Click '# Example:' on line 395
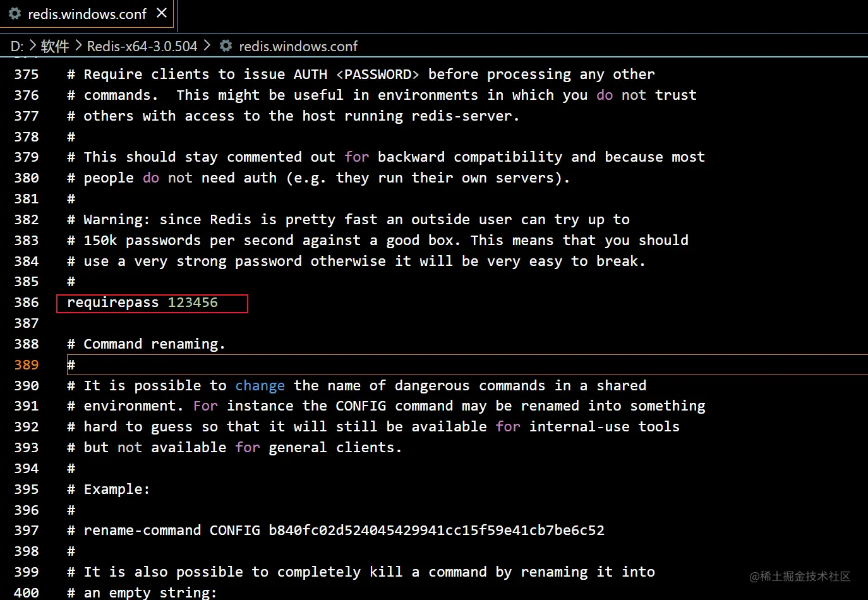Image resolution: width=868 pixels, height=600 pixels. coord(109,489)
